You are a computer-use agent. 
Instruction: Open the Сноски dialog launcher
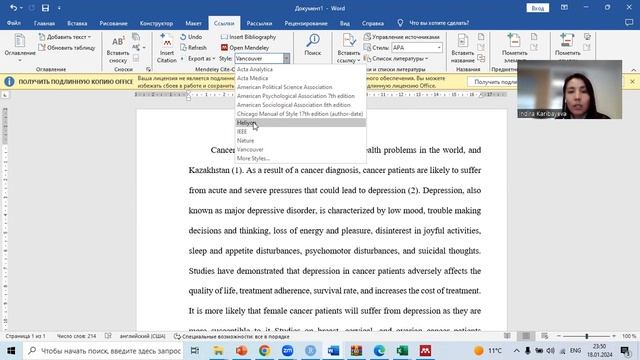[149, 69]
